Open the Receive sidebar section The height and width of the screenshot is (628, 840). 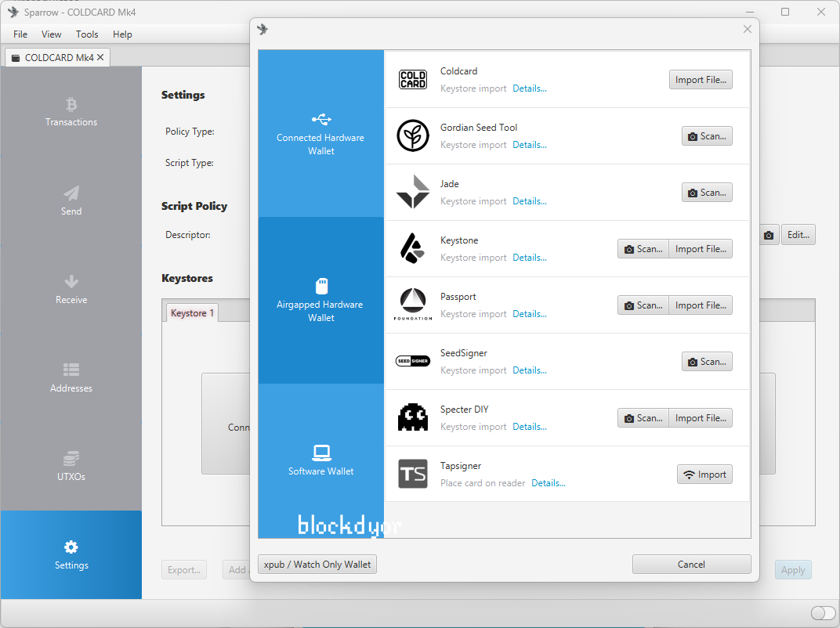click(71, 289)
